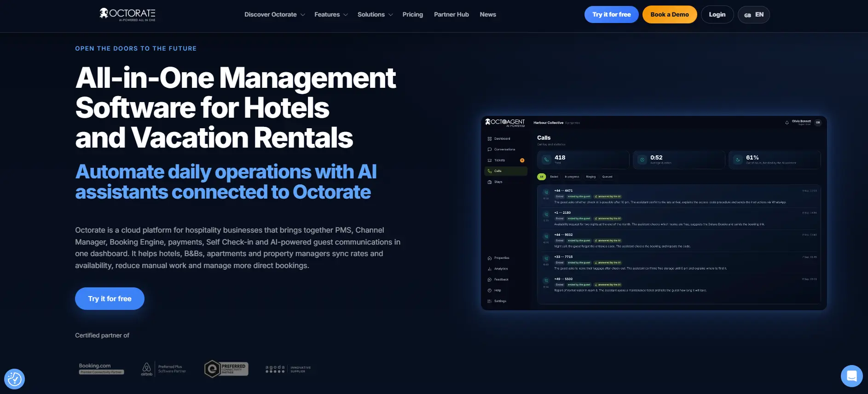Click the 'Certified partner of' label
This screenshot has width=868, height=394.
(x=102, y=336)
